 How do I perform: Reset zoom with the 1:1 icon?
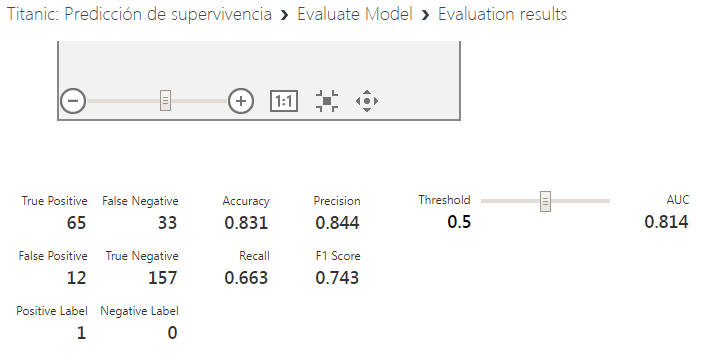284,101
